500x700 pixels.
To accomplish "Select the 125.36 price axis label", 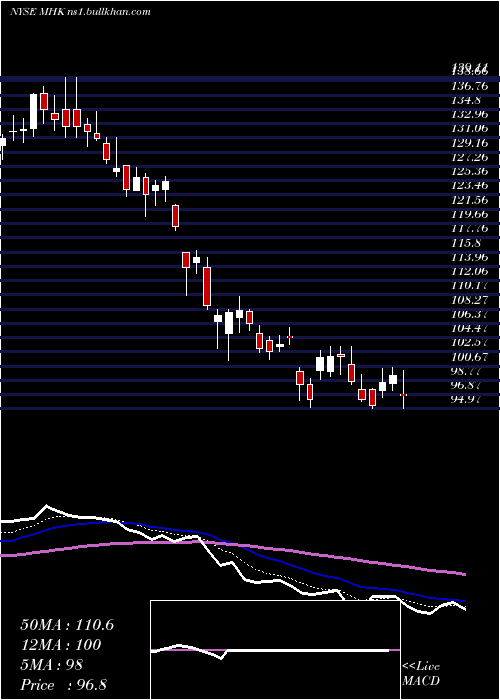I will coord(470,171).
